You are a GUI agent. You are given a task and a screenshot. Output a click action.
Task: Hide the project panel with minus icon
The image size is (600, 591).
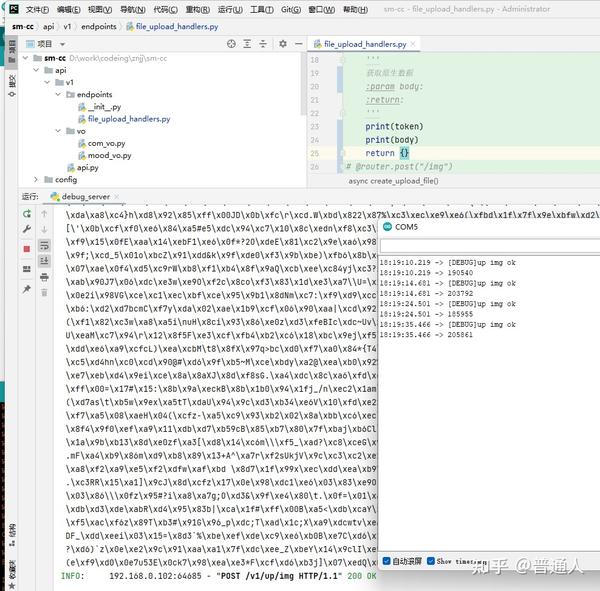(298, 44)
